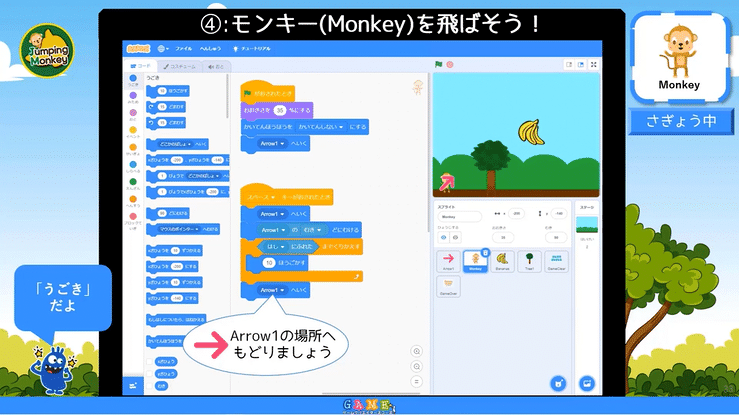Switch to the コード (Code) tab
Screen dimensions: 739x415
tap(140, 66)
